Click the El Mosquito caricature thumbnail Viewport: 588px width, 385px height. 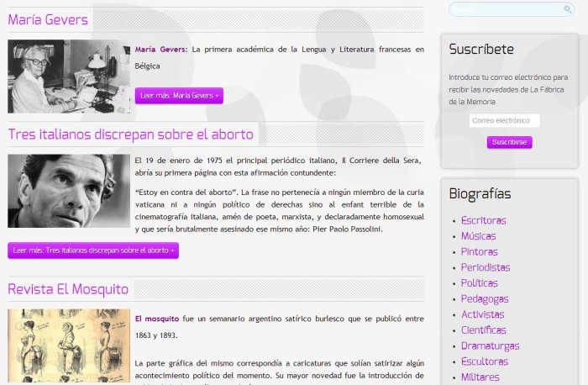coord(69,345)
